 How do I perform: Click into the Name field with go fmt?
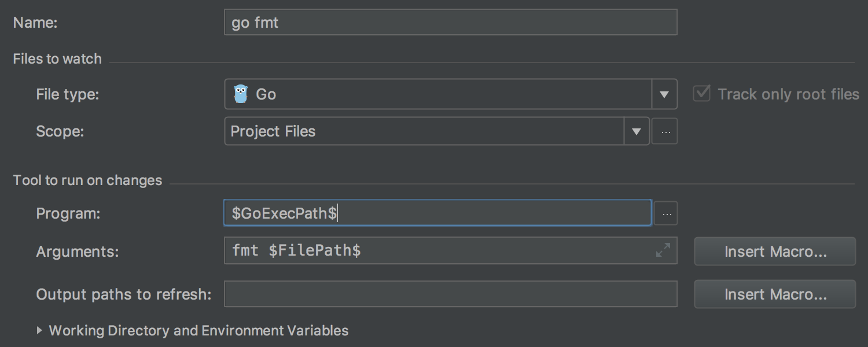[450, 23]
